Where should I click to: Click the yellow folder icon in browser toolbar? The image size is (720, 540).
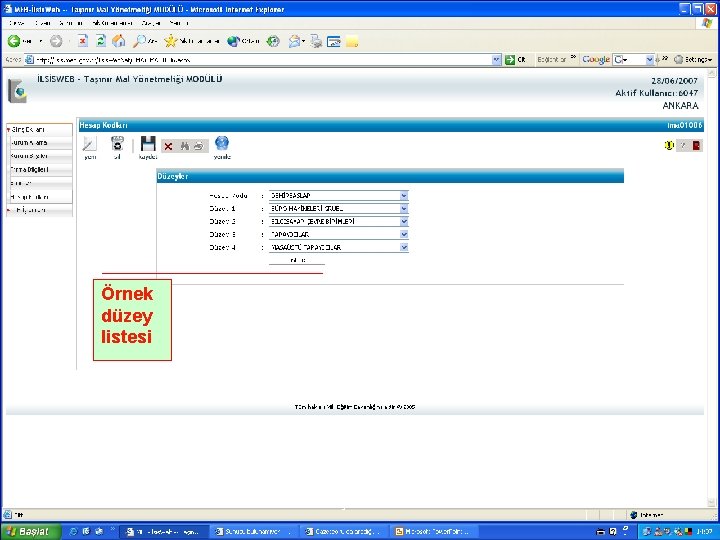tap(352, 42)
